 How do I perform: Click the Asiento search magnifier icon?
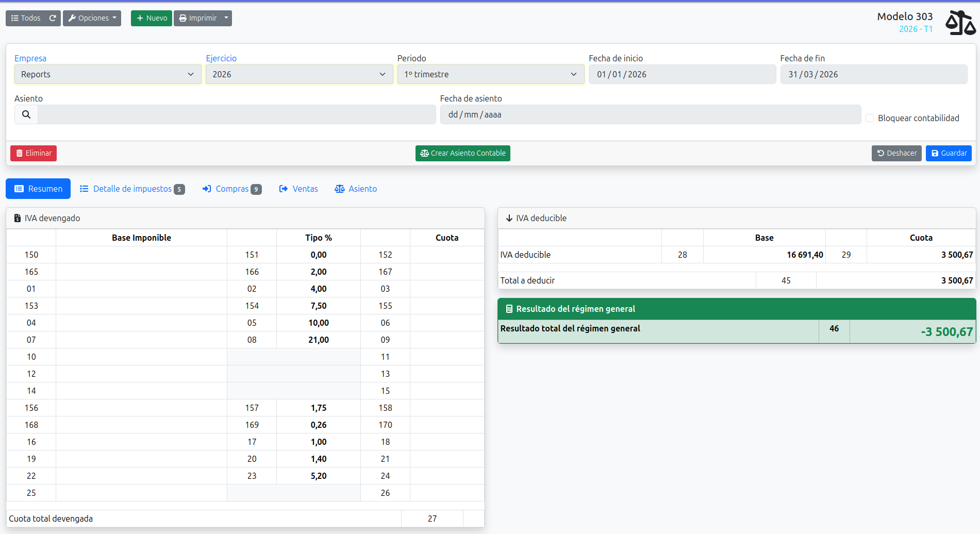click(26, 114)
